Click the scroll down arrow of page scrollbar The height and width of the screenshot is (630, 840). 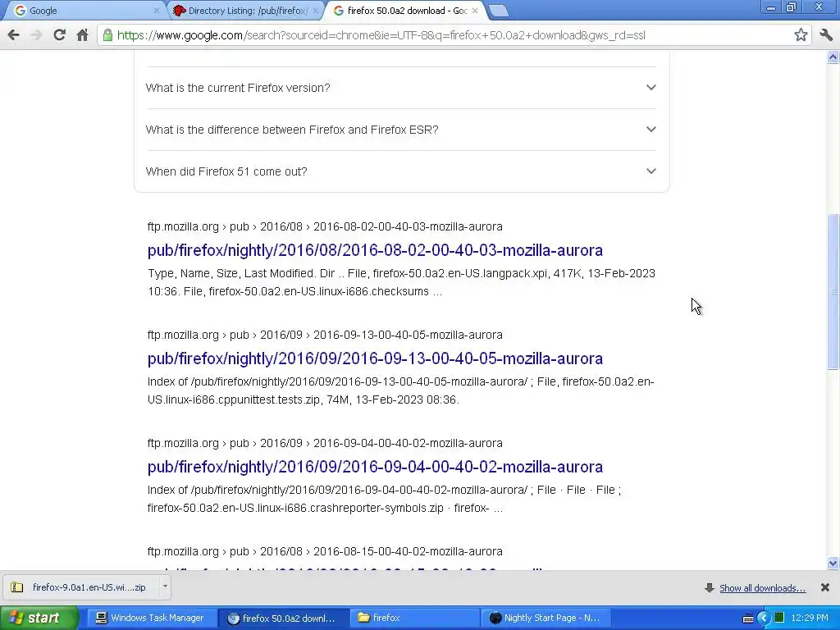(833, 563)
